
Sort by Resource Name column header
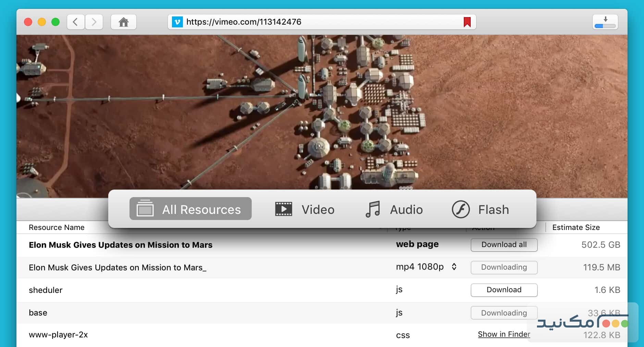click(x=57, y=228)
